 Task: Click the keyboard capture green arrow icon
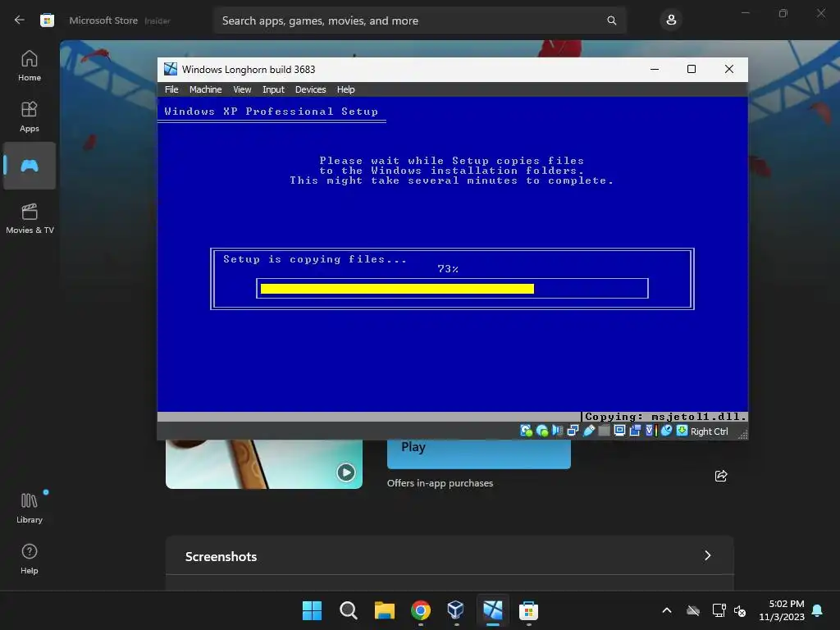682,431
